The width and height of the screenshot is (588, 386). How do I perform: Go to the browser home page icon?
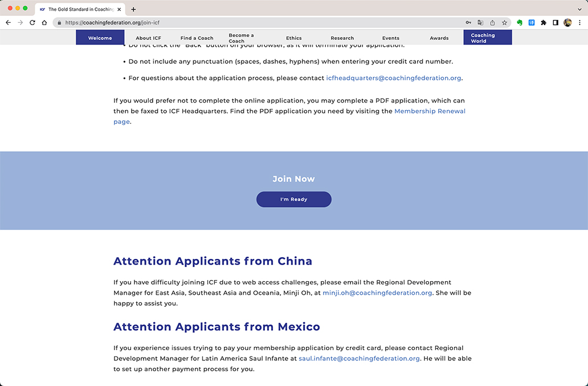click(44, 23)
